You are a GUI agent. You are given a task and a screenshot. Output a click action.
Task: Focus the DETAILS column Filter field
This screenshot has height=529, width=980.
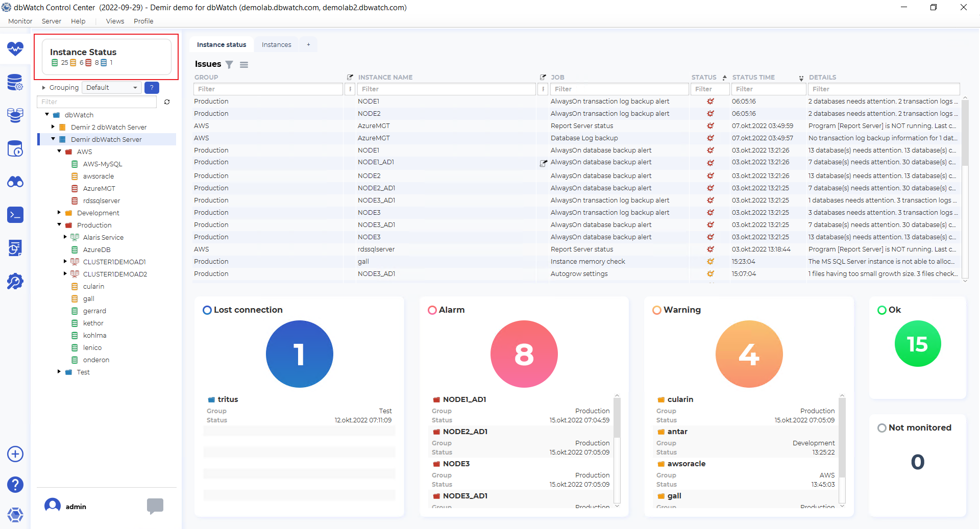pyautogui.click(x=884, y=89)
